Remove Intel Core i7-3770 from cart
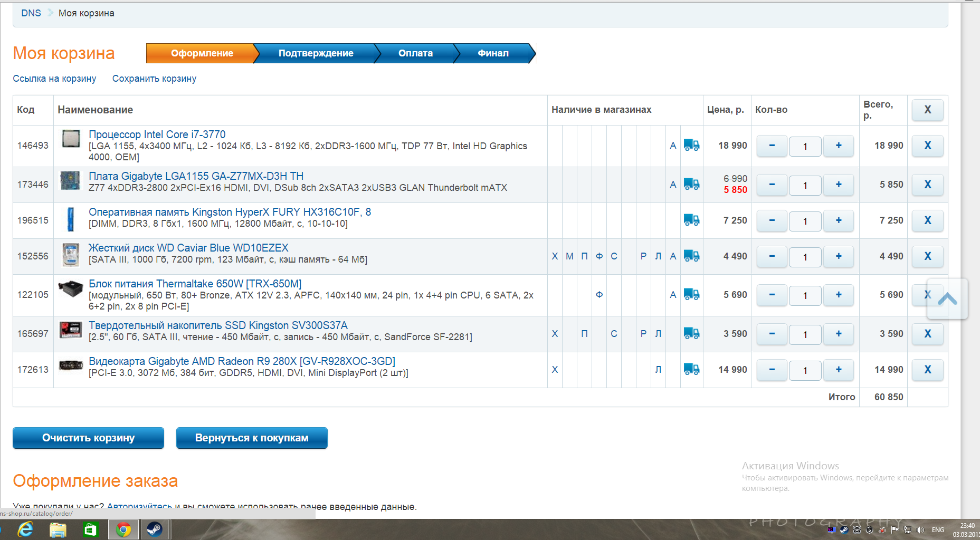980x540 pixels. click(x=927, y=146)
